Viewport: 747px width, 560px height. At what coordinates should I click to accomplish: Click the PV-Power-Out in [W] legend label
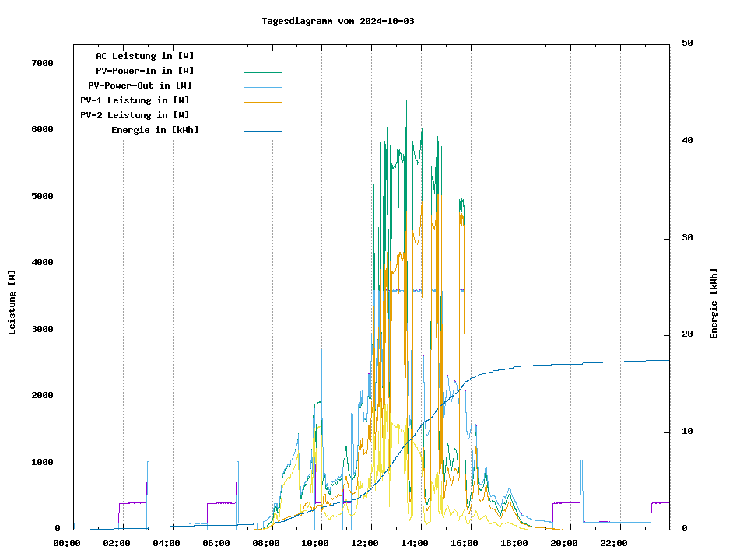(140, 86)
